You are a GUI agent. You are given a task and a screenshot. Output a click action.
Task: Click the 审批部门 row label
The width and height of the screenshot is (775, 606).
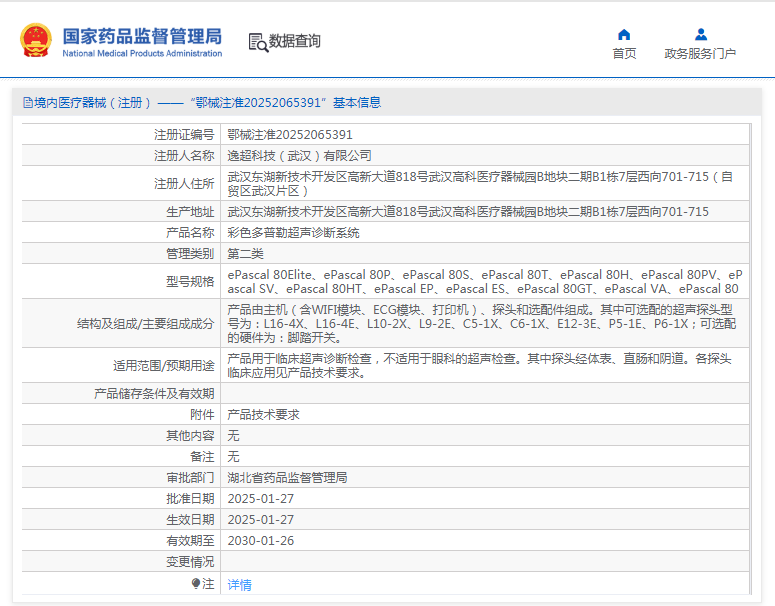pyautogui.click(x=190, y=477)
